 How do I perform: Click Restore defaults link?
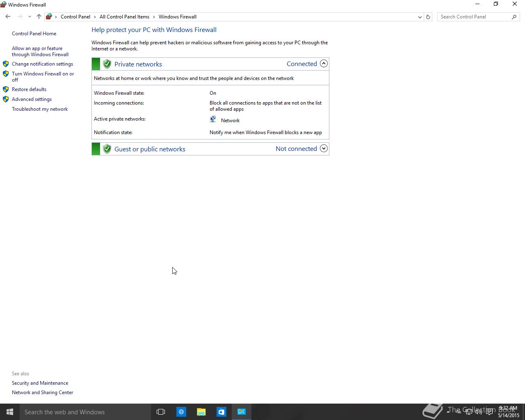pos(29,89)
